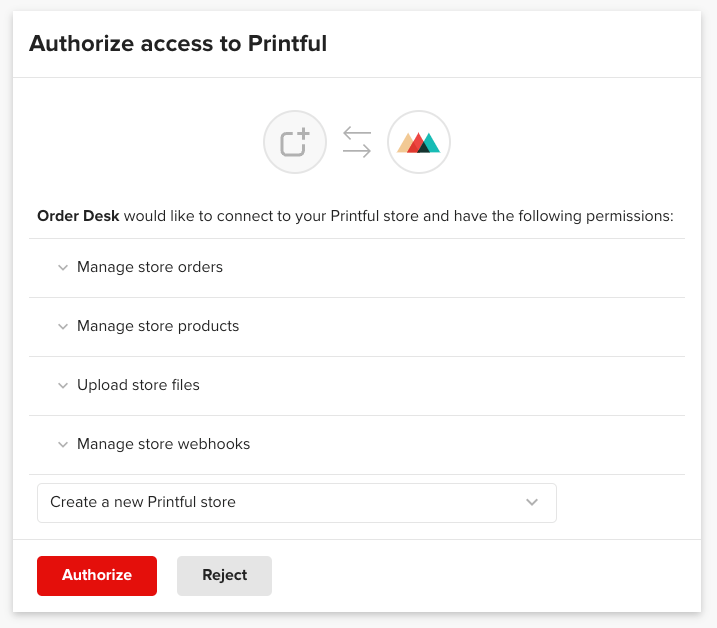Image resolution: width=717 pixels, height=628 pixels.
Task: Click the Printful mountain logo
Action: 418,142
